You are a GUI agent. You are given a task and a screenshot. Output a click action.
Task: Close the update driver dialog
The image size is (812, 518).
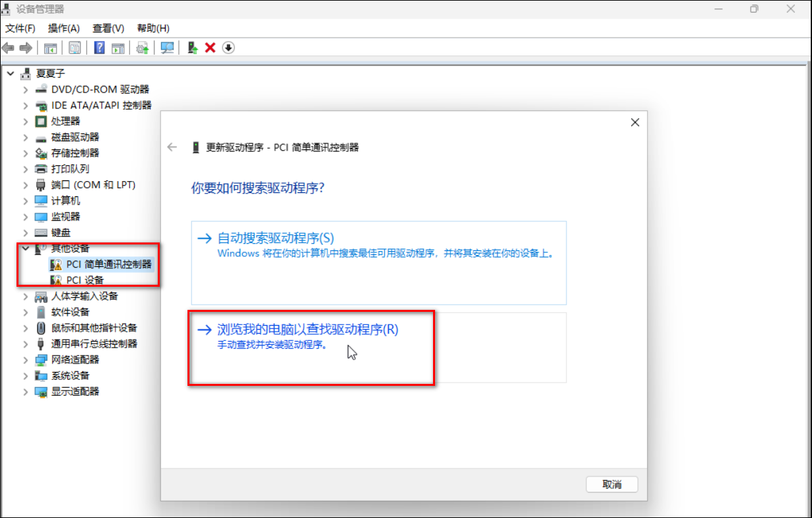coord(635,122)
